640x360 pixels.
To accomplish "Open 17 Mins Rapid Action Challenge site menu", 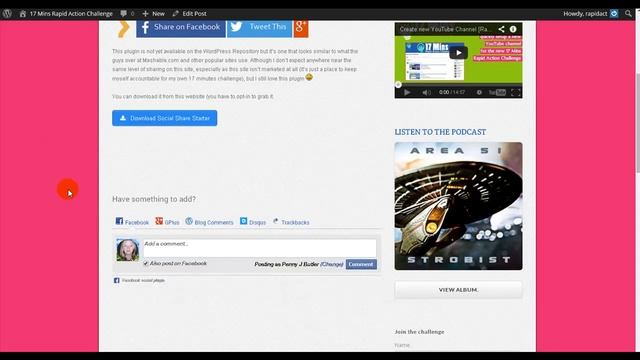I will [66, 13].
